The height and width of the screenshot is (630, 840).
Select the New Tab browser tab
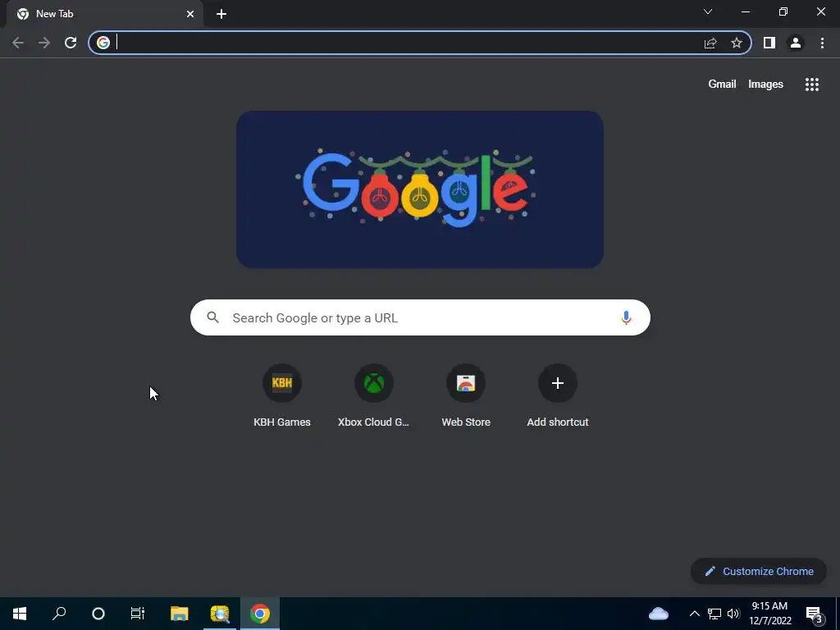(104, 14)
